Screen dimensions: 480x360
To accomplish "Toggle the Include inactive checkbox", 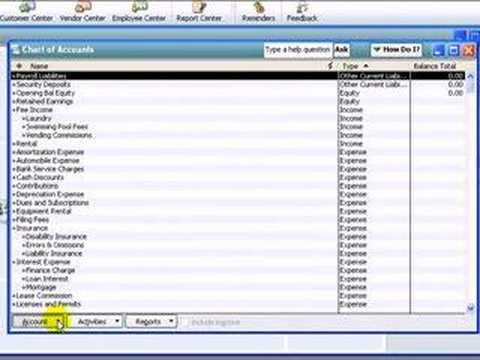I will coord(185,322).
